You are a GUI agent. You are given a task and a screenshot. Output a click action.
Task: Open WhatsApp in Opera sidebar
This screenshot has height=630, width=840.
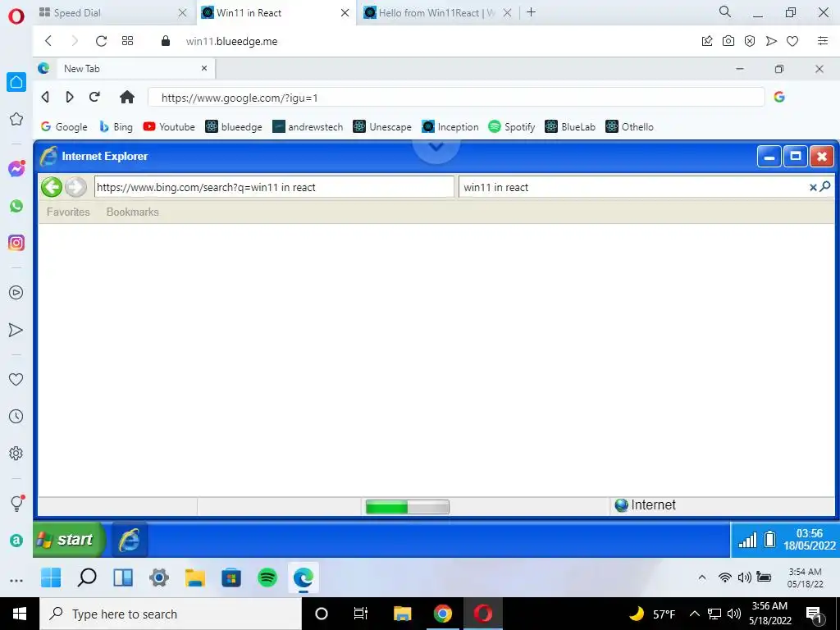16,206
